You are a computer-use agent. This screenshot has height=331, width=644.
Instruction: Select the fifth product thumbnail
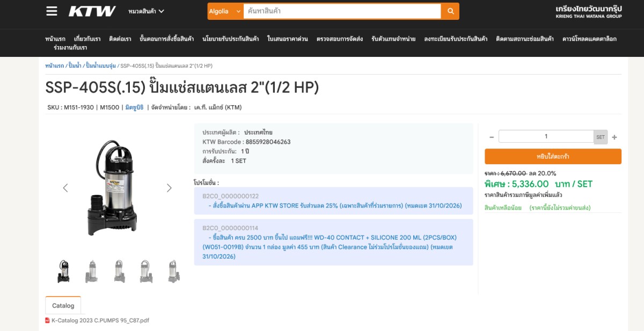click(x=173, y=271)
